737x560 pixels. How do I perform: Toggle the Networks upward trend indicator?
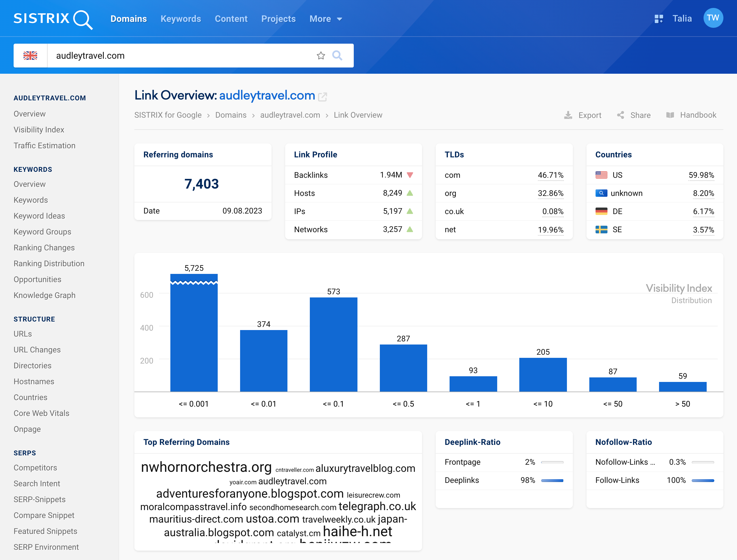coord(410,229)
